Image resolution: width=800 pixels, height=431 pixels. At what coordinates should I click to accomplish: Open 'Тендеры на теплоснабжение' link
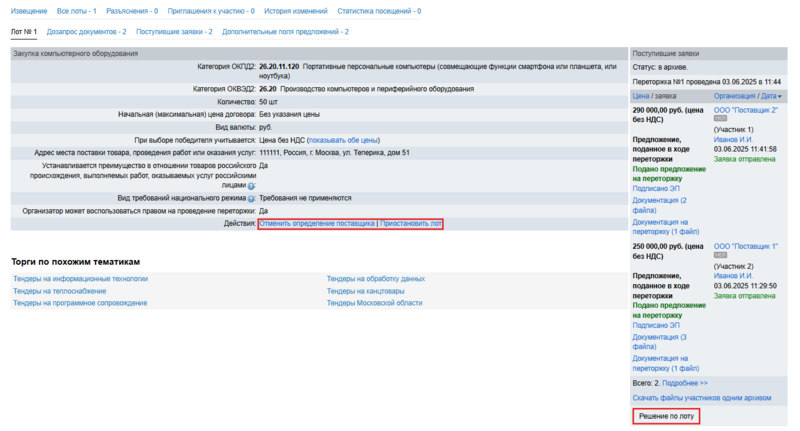(x=60, y=291)
